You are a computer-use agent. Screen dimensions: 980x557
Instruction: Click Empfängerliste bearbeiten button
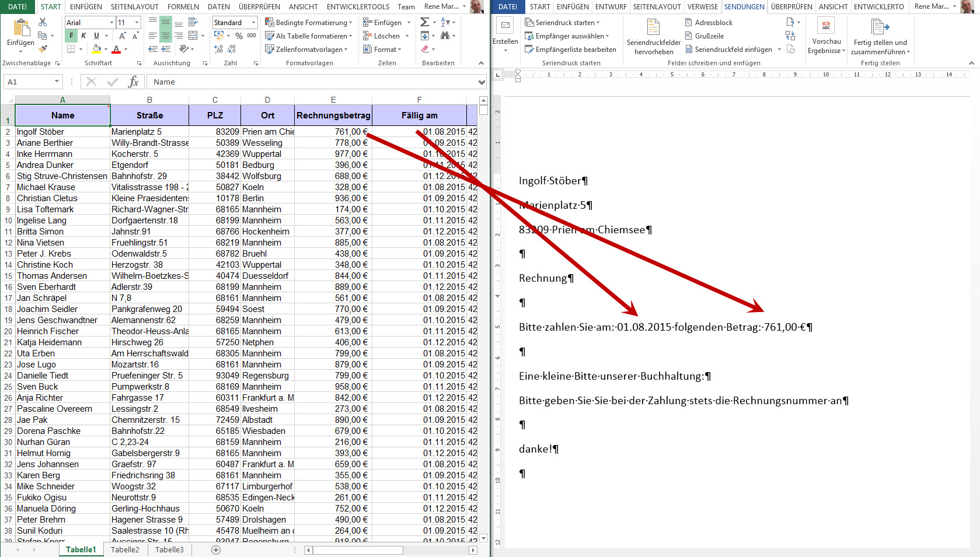570,50
